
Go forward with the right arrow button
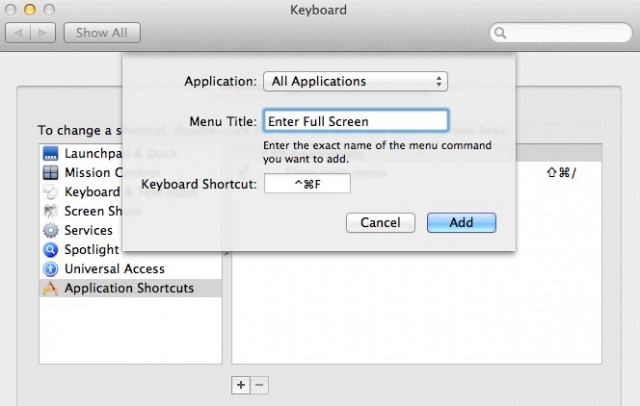(43, 32)
